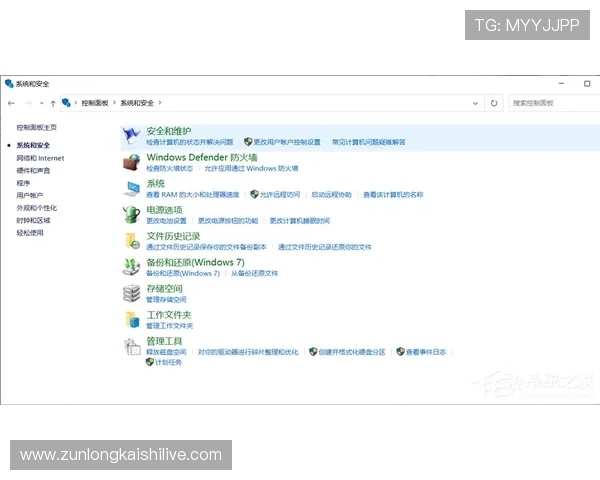Click the Backup and Restore (Windows 7) icon
Viewport: 600px width, 480px height.
point(132,266)
